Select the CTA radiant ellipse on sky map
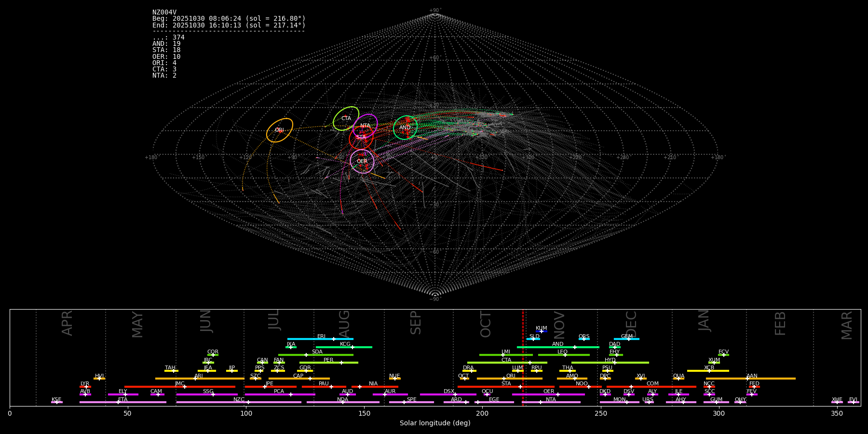The image size is (868, 434). pos(346,119)
